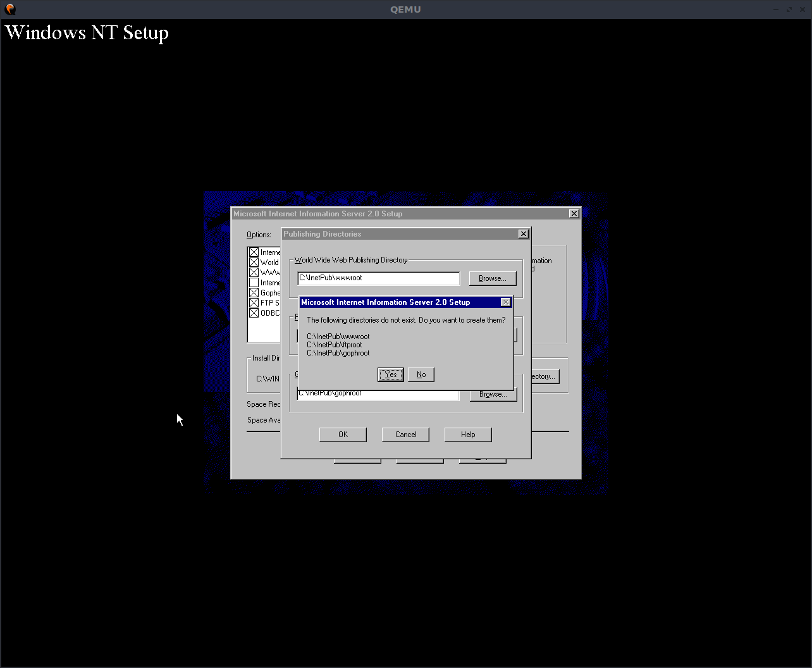The image size is (812, 668).
Task: Toggle the FTP Service option checkbox
Action: point(254,303)
